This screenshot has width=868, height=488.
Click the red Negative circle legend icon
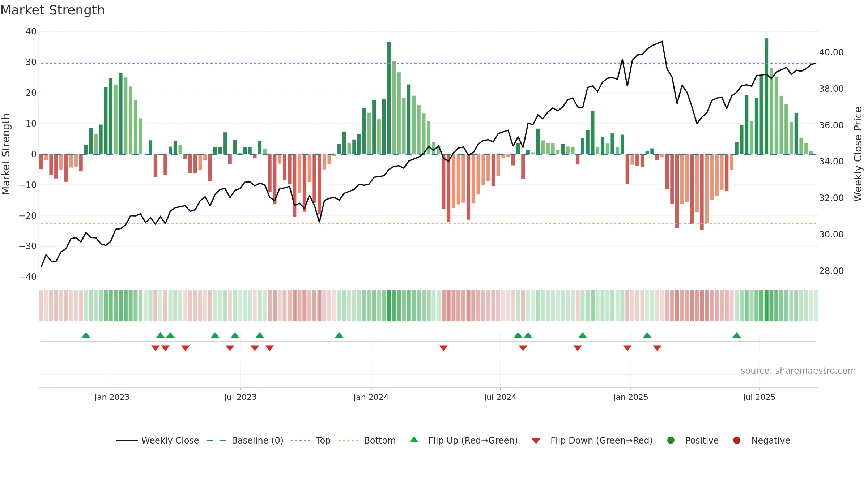[737, 440]
